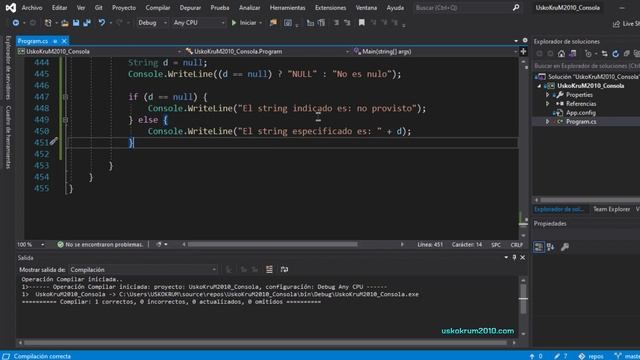Open the Compilar menu

[158, 8]
